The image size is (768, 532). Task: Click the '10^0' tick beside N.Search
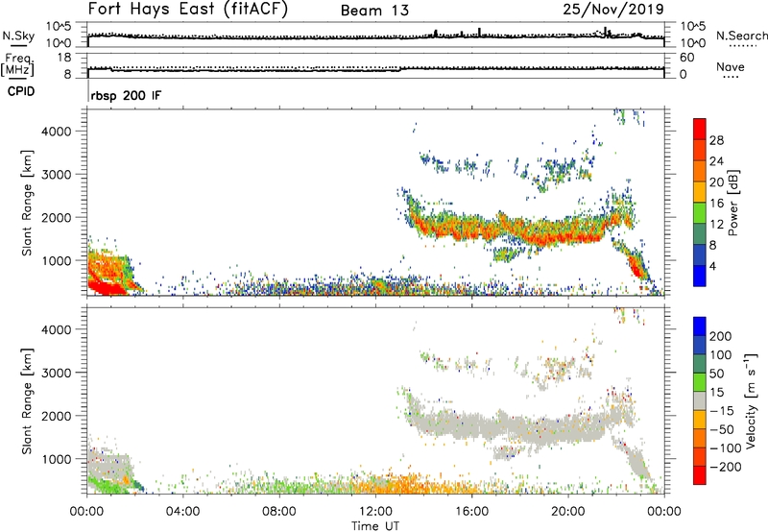coord(692,42)
